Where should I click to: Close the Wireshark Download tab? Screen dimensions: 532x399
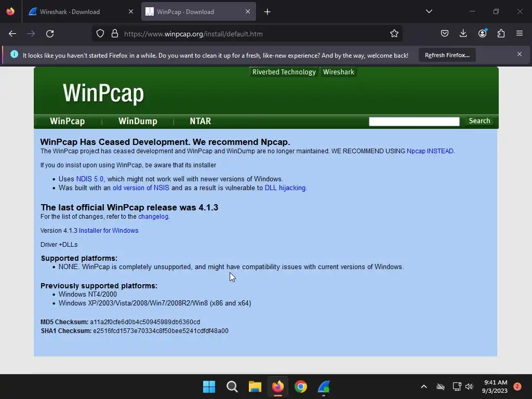tap(130, 12)
